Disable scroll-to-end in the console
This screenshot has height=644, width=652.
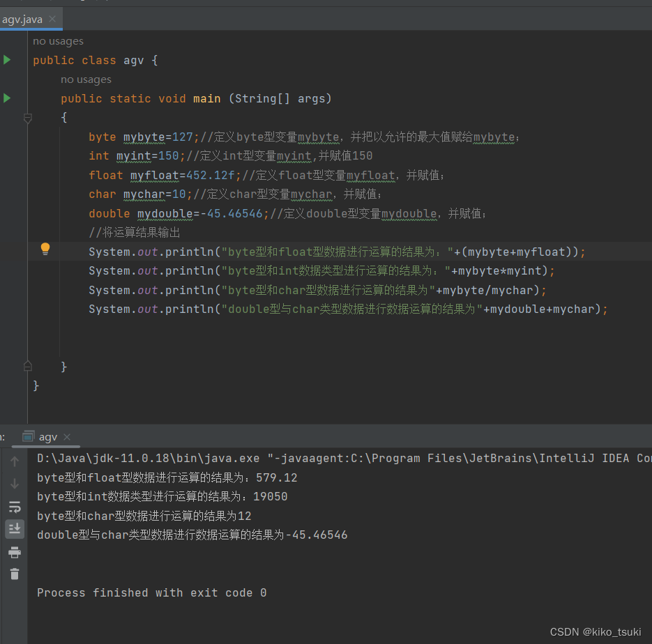pos(14,529)
